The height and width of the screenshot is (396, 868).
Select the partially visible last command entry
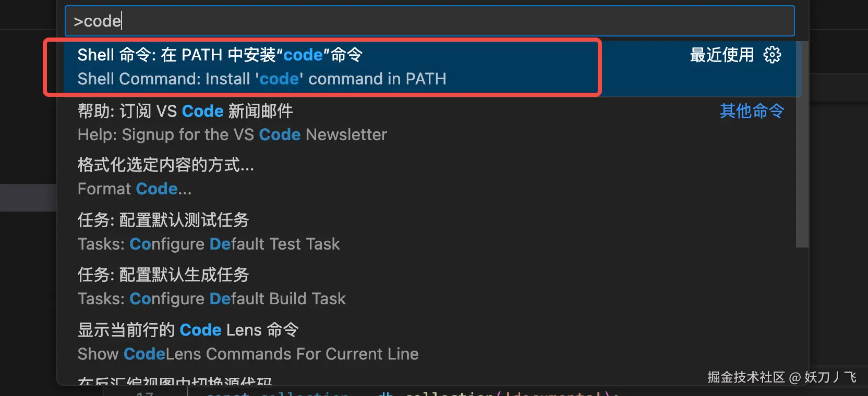click(x=175, y=381)
